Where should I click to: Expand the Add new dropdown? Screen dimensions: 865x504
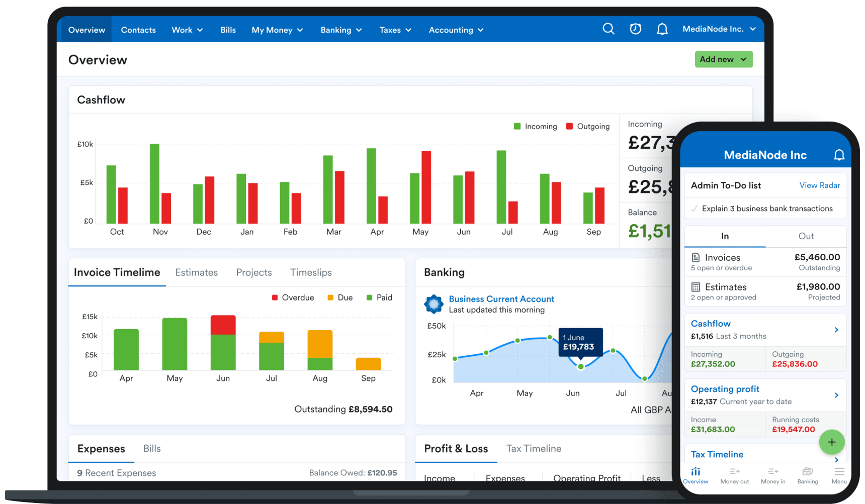(x=723, y=59)
